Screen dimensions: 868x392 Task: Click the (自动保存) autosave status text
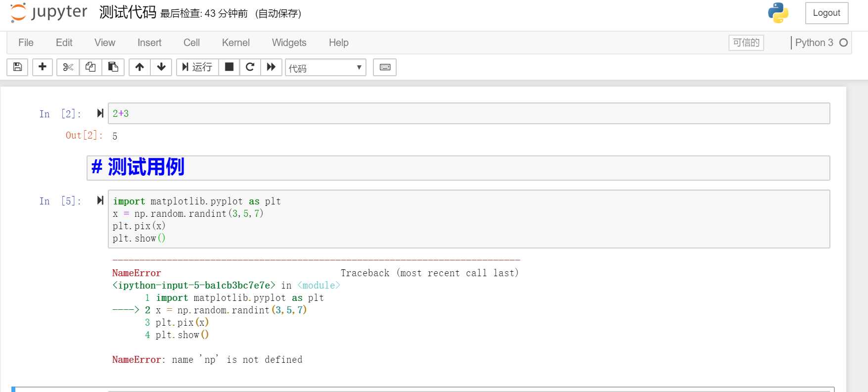tap(278, 13)
